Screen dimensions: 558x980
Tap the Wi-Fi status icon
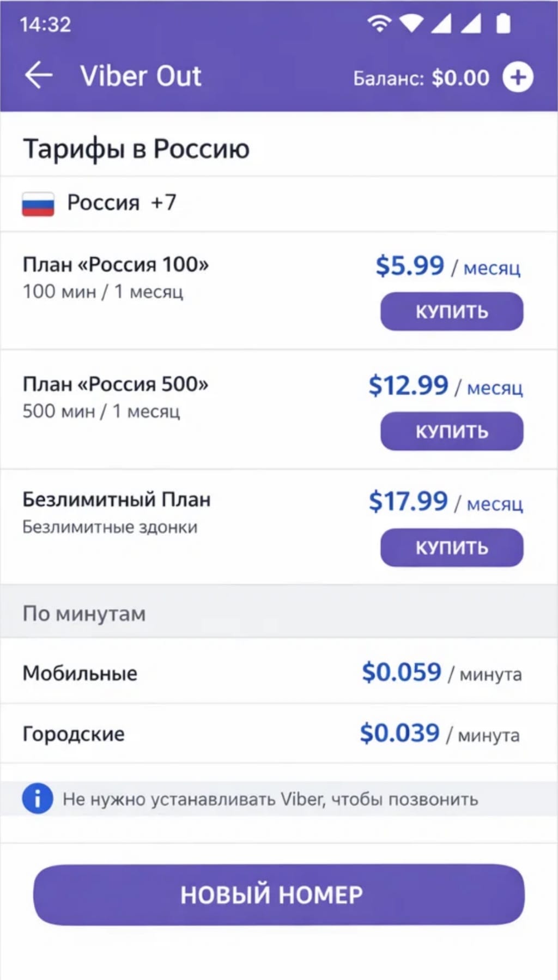pos(379,23)
